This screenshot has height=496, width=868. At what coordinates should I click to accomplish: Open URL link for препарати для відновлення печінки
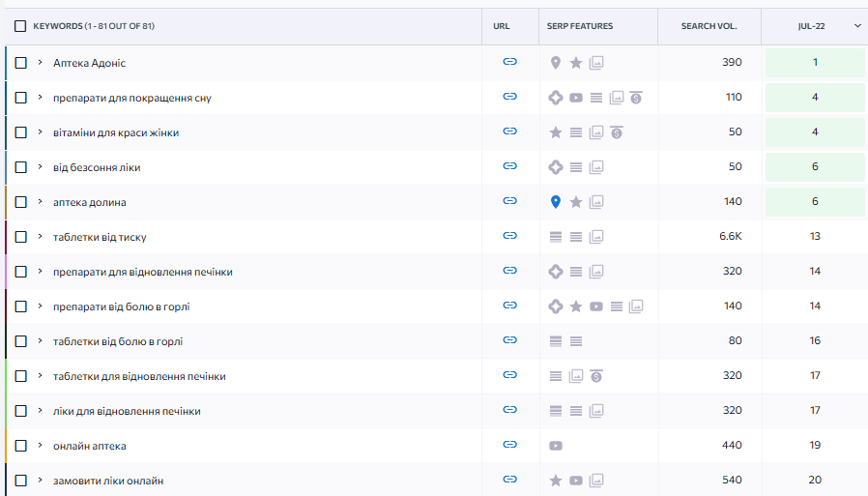509,271
